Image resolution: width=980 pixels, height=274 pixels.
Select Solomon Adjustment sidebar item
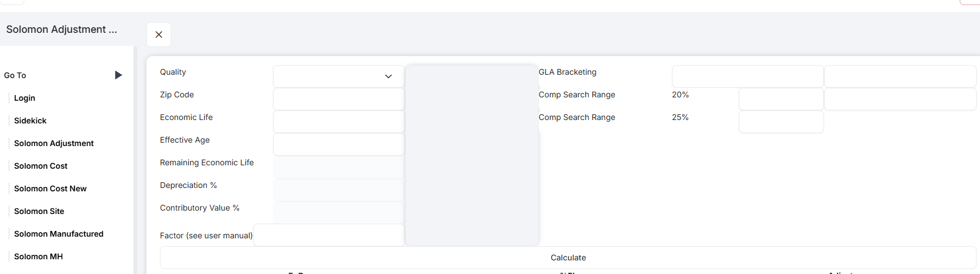click(54, 143)
